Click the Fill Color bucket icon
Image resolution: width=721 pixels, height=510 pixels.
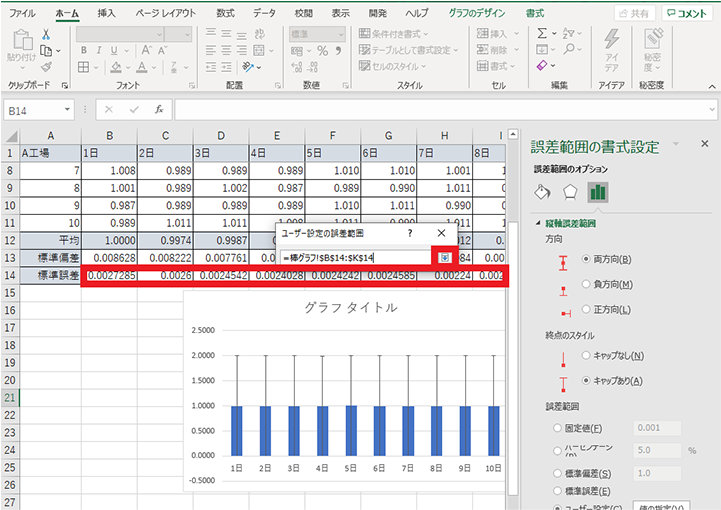click(116, 67)
